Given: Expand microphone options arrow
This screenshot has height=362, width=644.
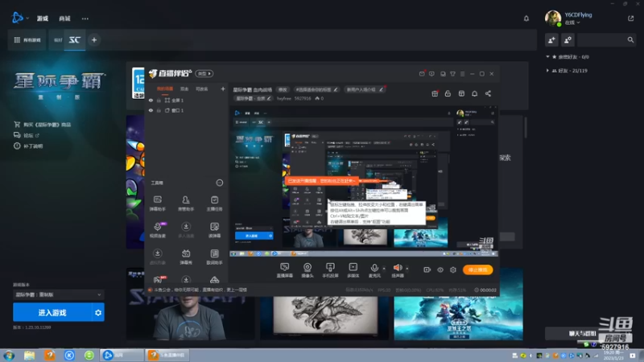Looking at the screenshot, I should (x=384, y=269).
